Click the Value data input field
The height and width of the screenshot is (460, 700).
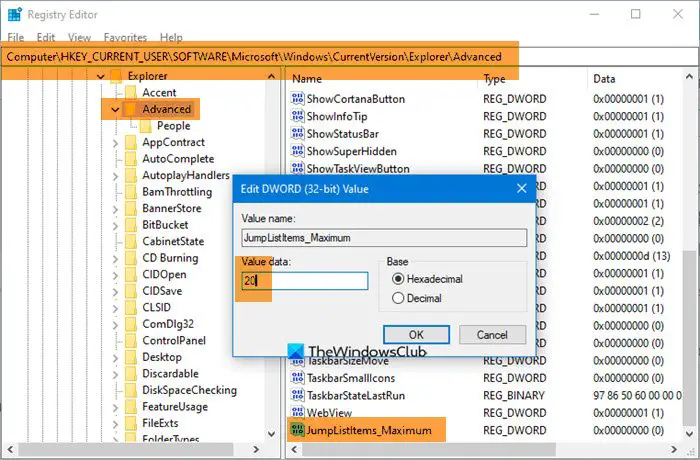[305, 281]
